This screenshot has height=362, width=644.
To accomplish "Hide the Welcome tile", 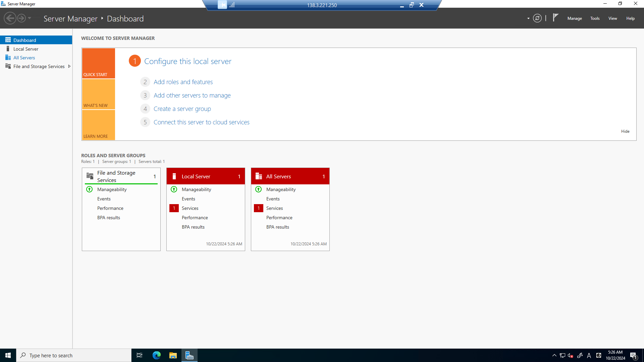I will pos(625,131).
